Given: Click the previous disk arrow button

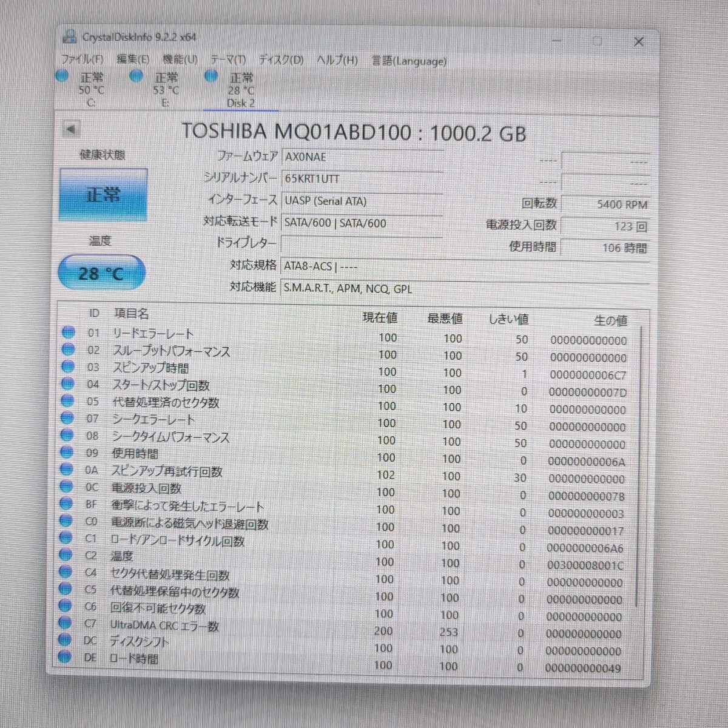Looking at the screenshot, I should [71, 129].
